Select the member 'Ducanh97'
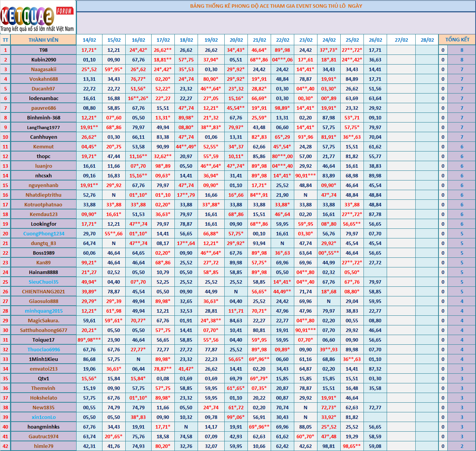Screen dimensions: 476x451 pyautogui.click(x=43, y=88)
